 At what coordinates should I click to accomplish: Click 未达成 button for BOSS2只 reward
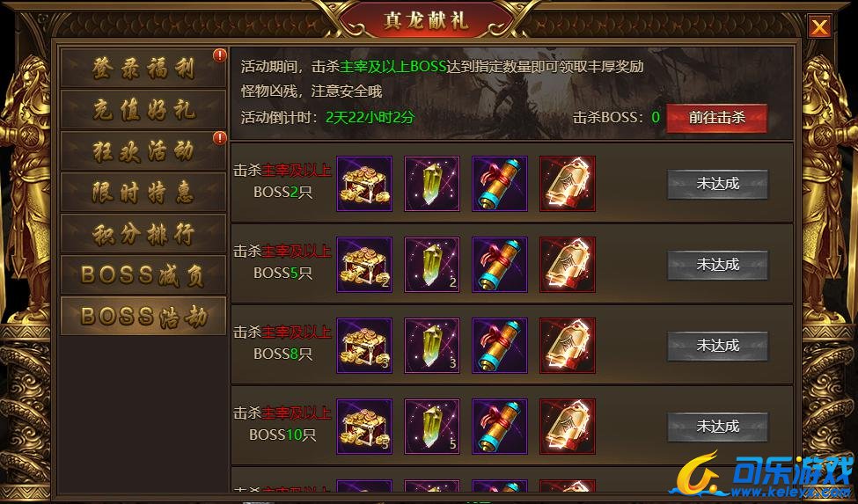pyautogui.click(x=717, y=184)
